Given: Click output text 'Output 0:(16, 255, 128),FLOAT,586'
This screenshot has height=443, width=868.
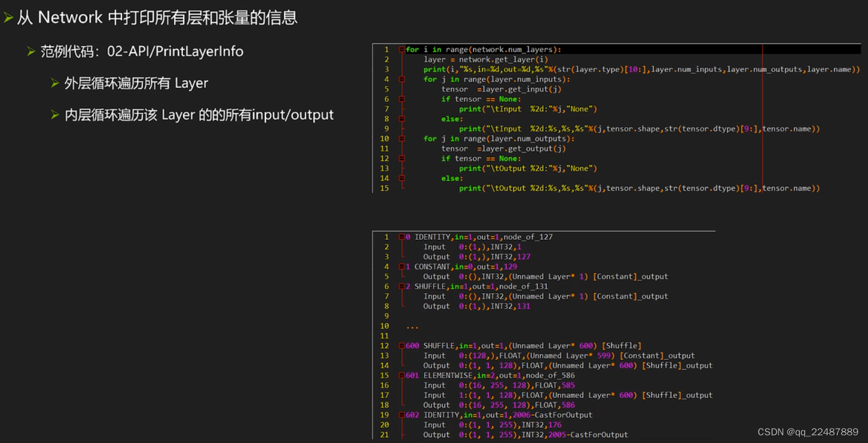Looking at the screenshot, I should pos(499,405).
